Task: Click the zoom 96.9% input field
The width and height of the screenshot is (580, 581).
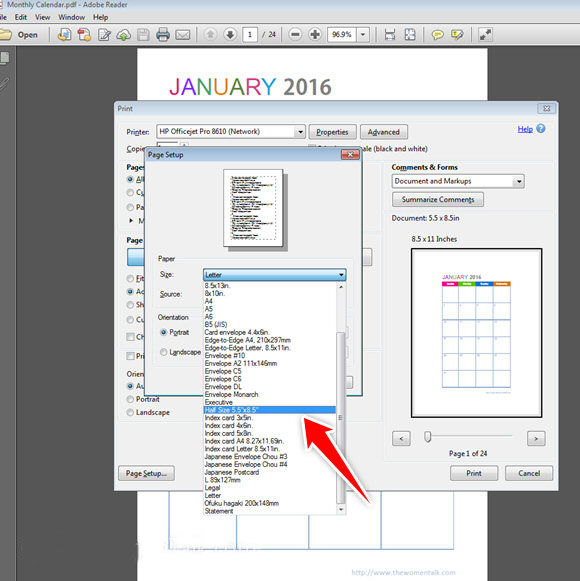Action: pyautogui.click(x=342, y=35)
